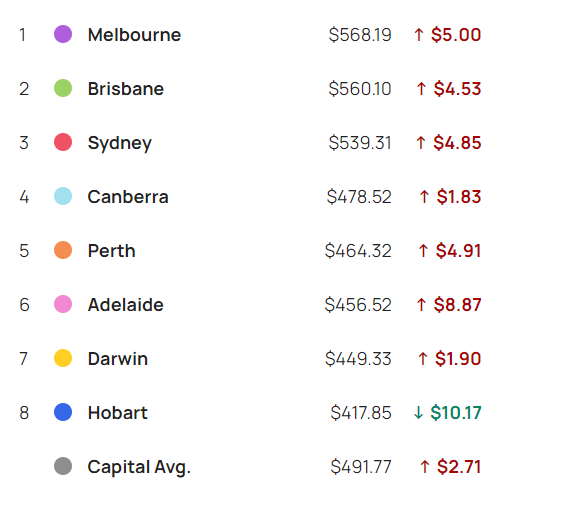Click Sydney's red color dot

[x=63, y=142]
